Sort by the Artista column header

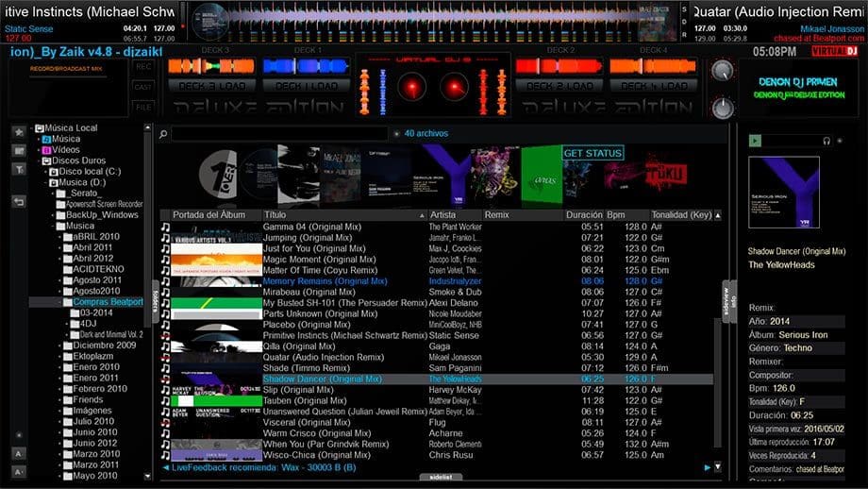tap(454, 215)
